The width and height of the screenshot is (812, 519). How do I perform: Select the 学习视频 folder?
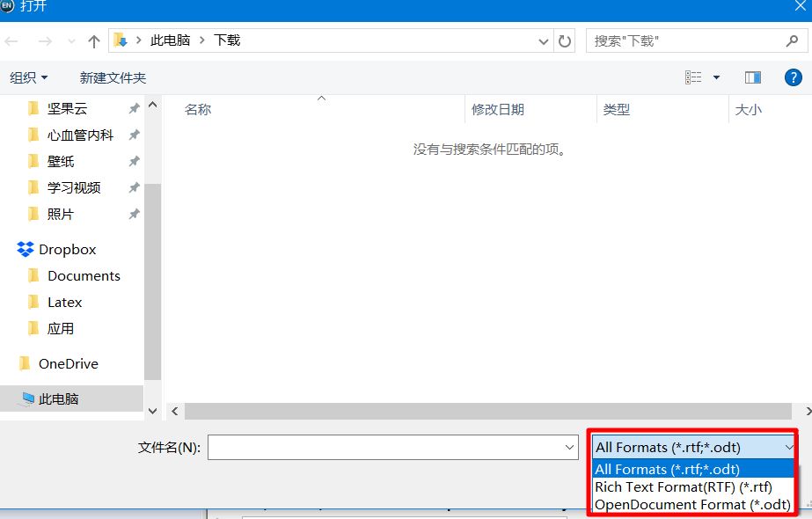click(x=74, y=187)
